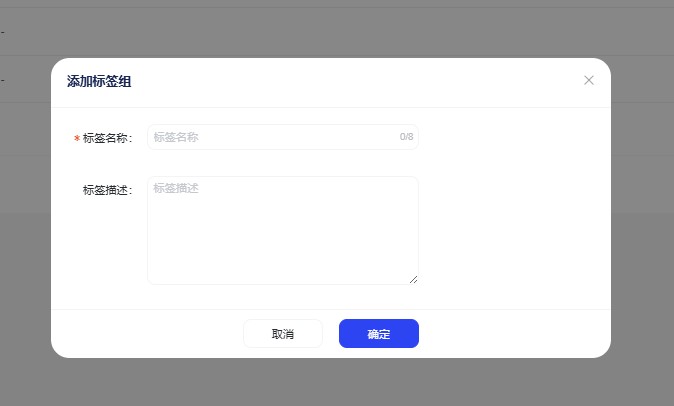
Task: Focus the 标签描述 textarea
Action: pyautogui.click(x=282, y=230)
